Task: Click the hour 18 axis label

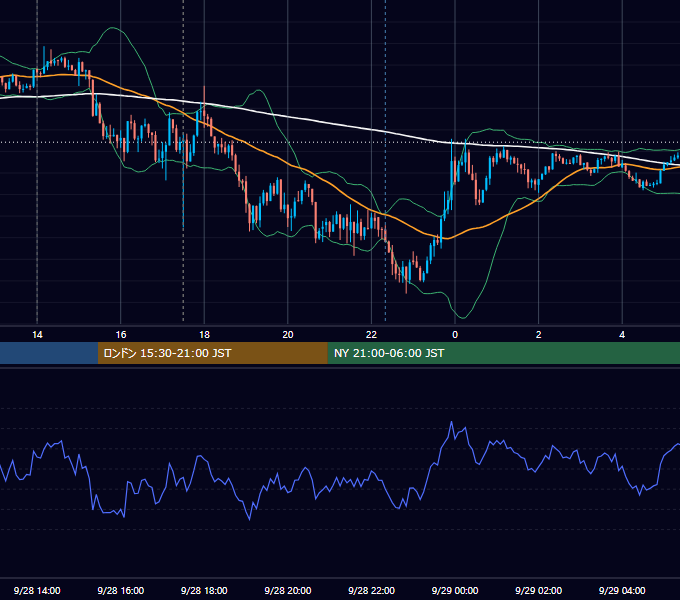Action: click(x=204, y=335)
